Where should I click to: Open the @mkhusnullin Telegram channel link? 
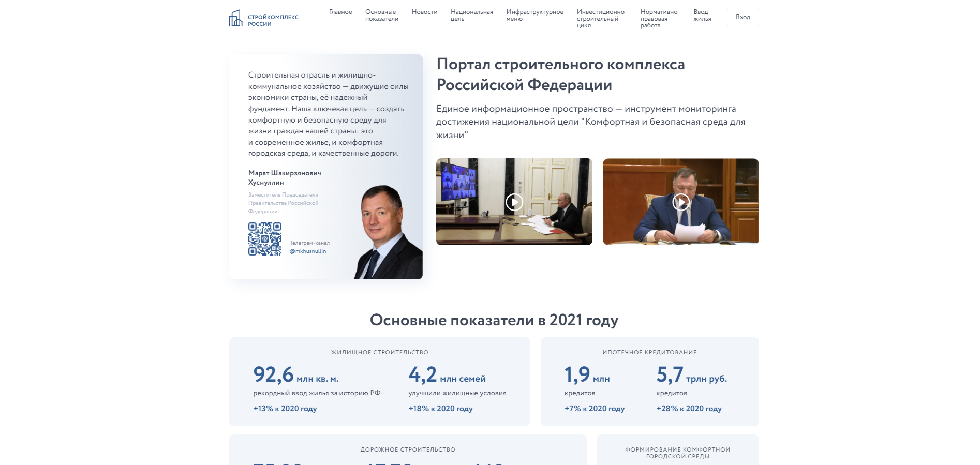[x=308, y=251]
